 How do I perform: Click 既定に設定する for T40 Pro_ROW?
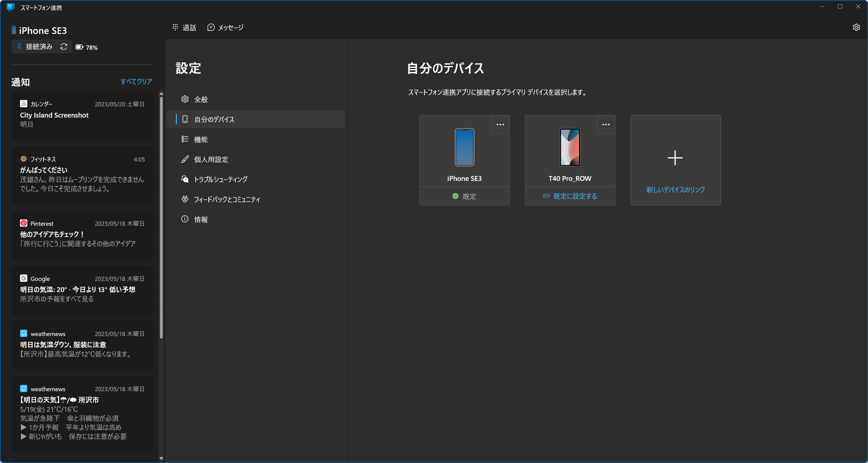click(x=570, y=196)
